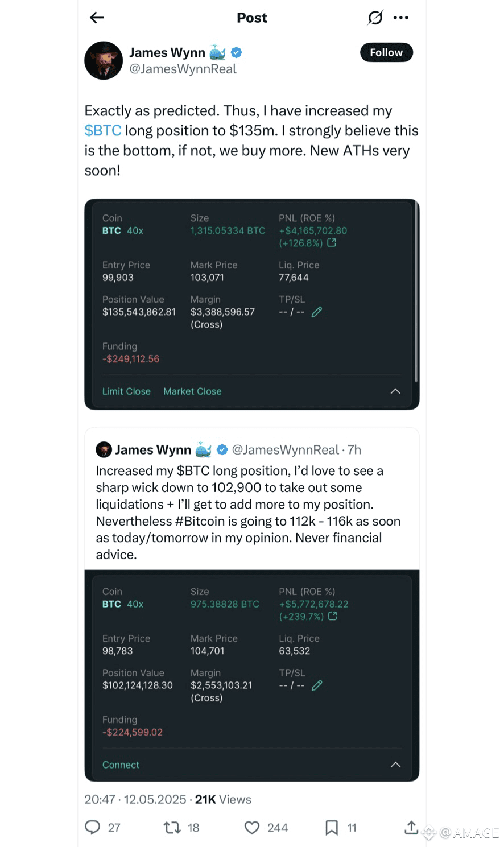Click the pencil icon on the second position card

(x=317, y=685)
